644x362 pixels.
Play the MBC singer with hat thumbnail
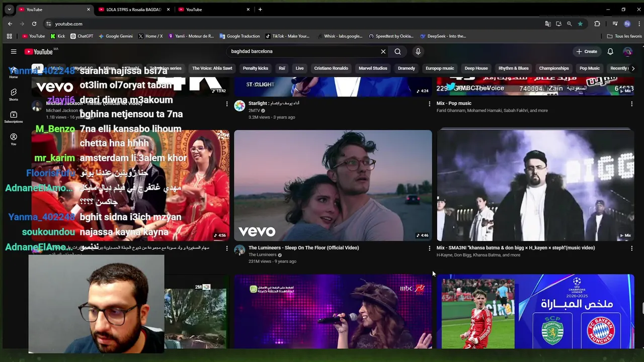tap(333, 311)
